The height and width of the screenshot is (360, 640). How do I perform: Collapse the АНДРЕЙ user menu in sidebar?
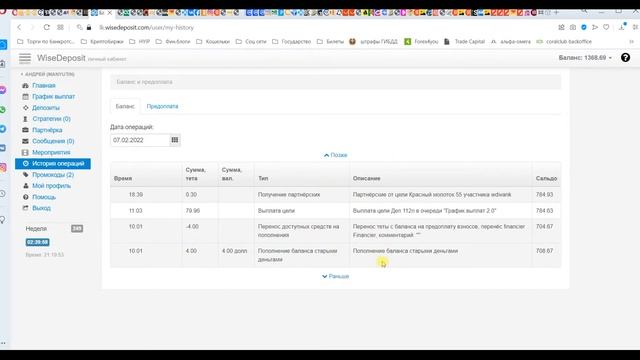tap(47, 74)
